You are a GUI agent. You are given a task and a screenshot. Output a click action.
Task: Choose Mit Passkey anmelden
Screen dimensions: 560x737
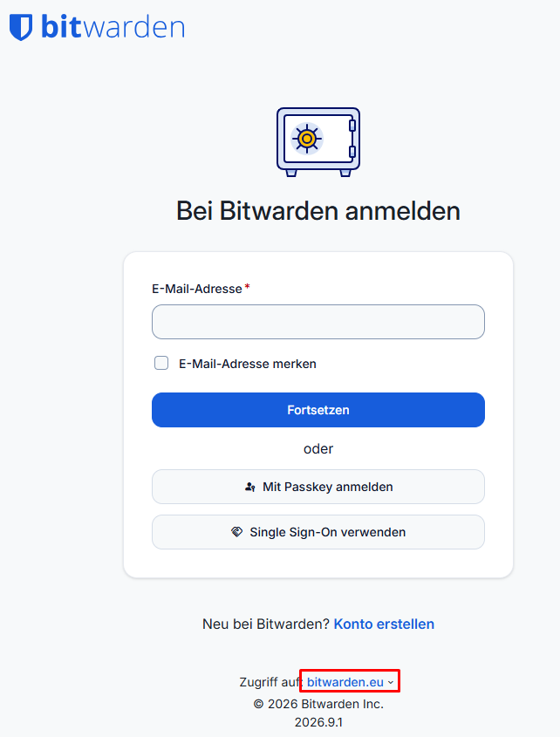(318, 487)
